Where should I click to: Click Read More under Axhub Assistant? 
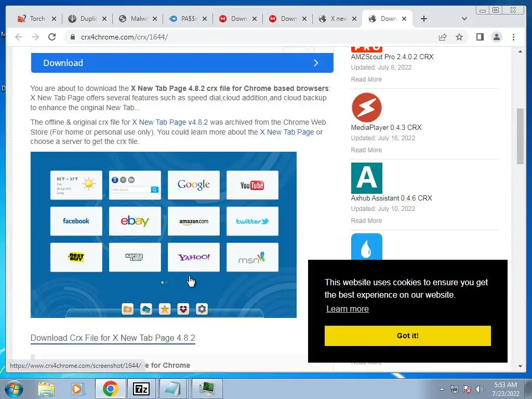(366, 220)
